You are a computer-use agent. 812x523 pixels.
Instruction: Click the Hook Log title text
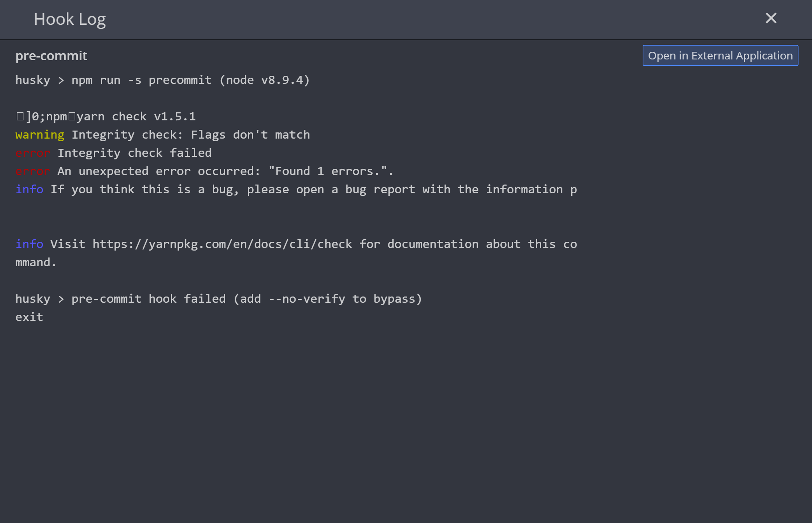click(x=70, y=19)
